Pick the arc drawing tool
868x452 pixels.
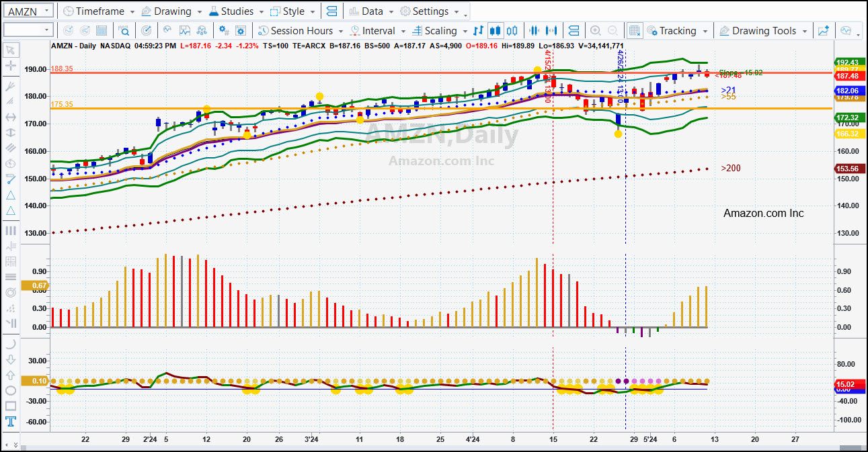click(11, 343)
